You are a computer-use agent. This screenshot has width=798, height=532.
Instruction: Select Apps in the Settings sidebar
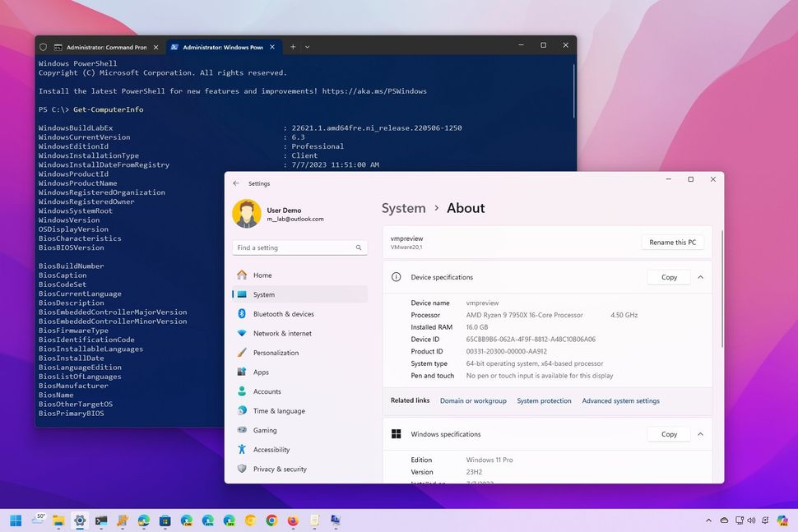[x=260, y=372]
